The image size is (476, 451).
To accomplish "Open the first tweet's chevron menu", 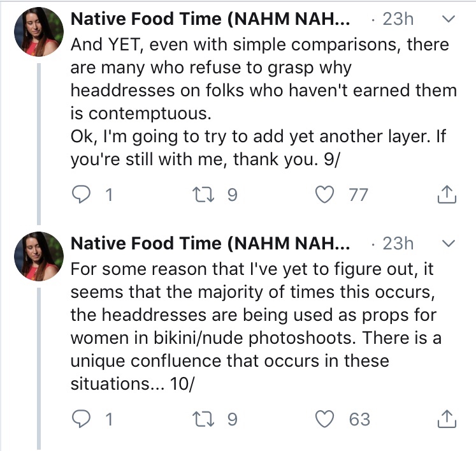I will coord(449,19).
